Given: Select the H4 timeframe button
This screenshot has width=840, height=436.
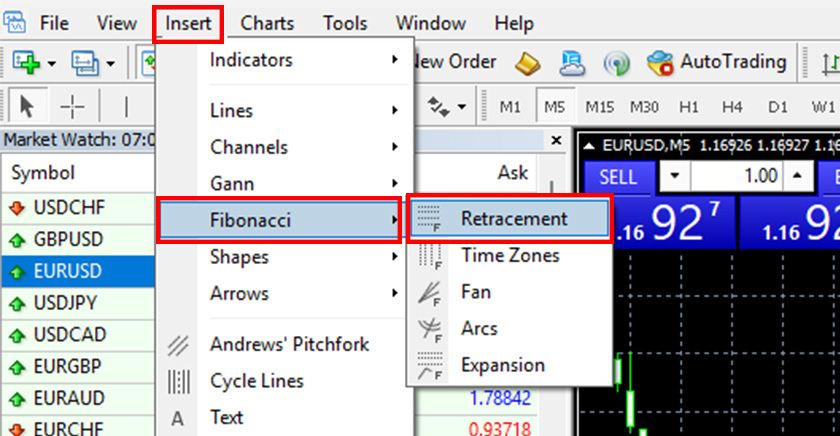Looking at the screenshot, I should [x=732, y=106].
